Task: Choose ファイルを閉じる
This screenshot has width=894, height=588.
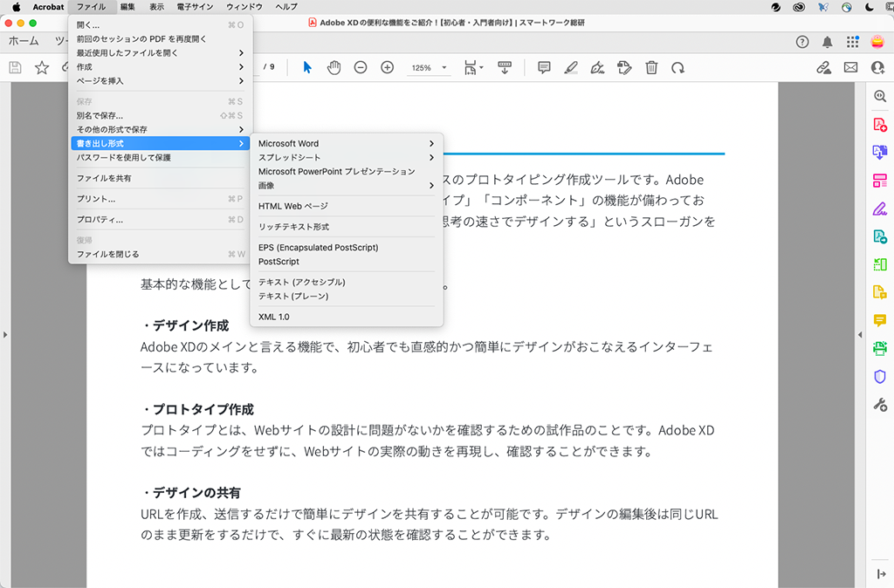Action: point(161,254)
